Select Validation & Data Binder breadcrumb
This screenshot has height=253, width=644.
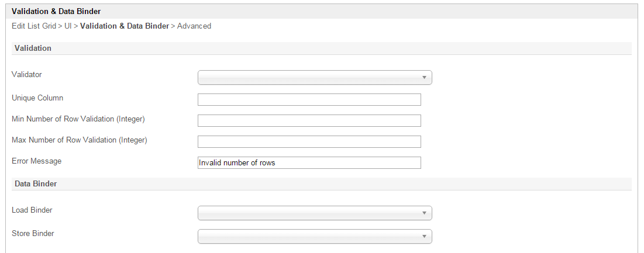pos(124,26)
